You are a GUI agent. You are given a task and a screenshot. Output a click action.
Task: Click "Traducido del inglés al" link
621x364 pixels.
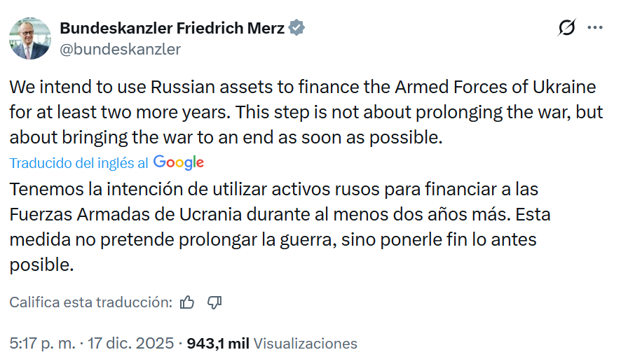(79, 163)
